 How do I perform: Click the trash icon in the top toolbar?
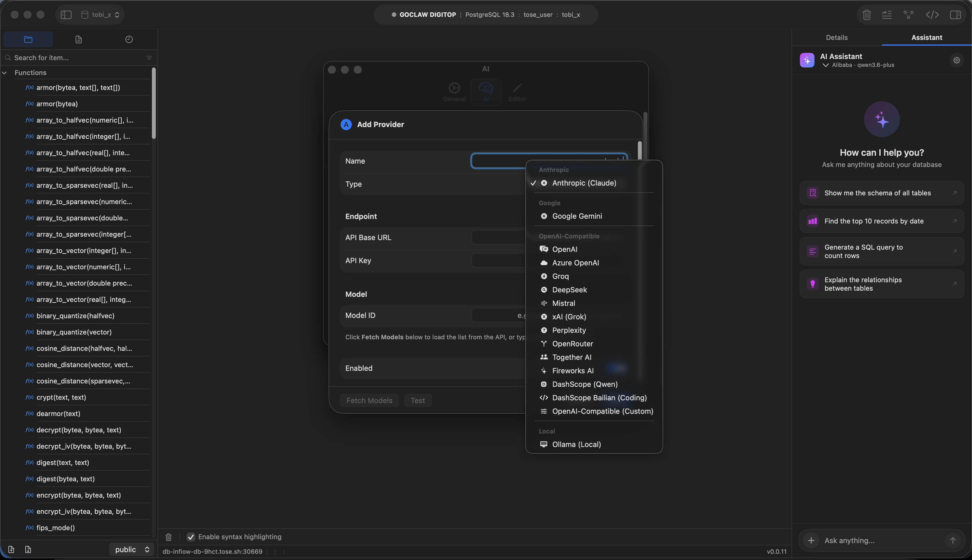point(867,15)
